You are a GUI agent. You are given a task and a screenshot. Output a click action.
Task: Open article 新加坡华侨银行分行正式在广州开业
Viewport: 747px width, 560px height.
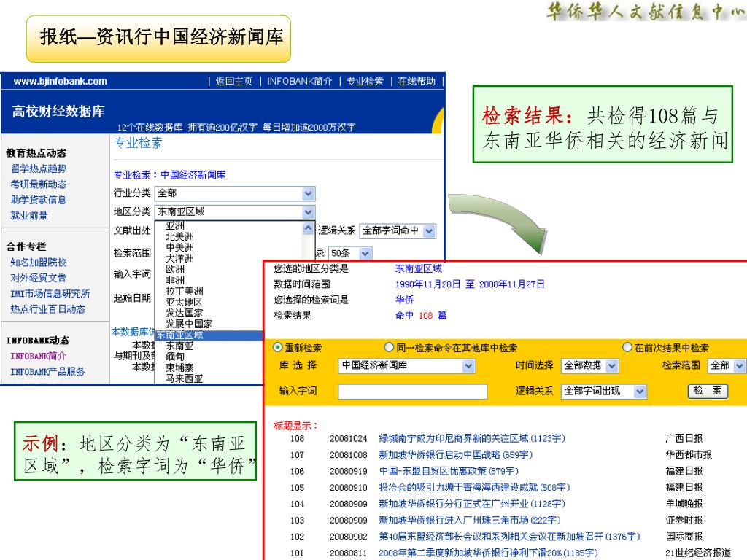[x=472, y=504]
